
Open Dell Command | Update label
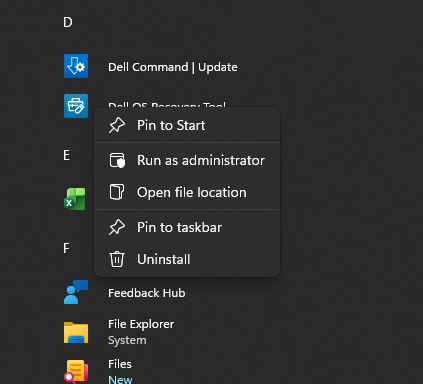click(173, 67)
